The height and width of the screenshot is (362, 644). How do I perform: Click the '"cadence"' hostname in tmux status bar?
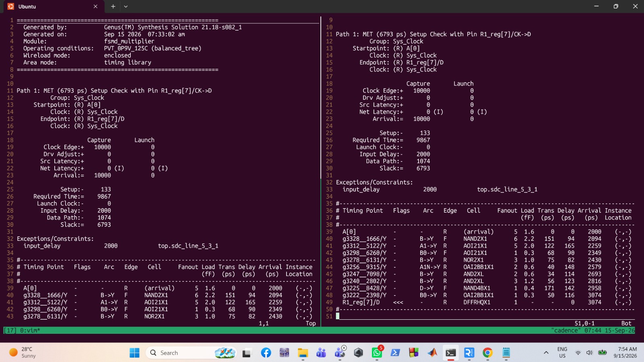pos(566,331)
